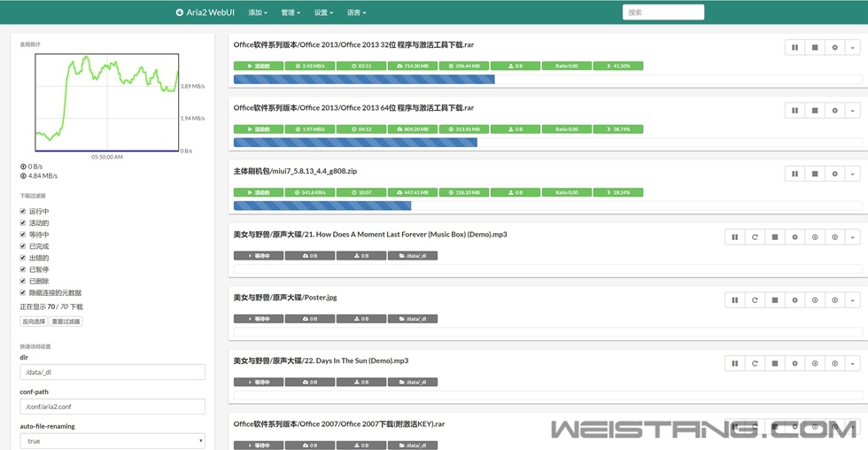Open settings gear for Office 2013 32位 download
Image resolution: width=868 pixels, height=450 pixels.
tap(834, 48)
